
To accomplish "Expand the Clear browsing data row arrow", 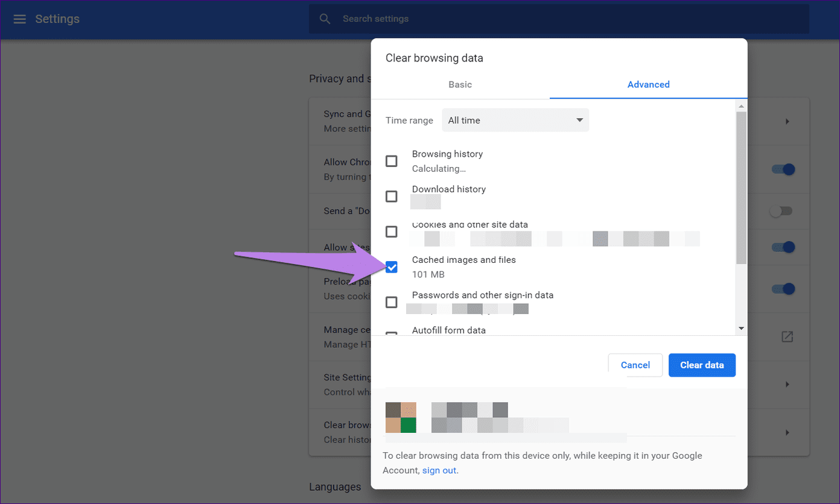I will (x=787, y=432).
